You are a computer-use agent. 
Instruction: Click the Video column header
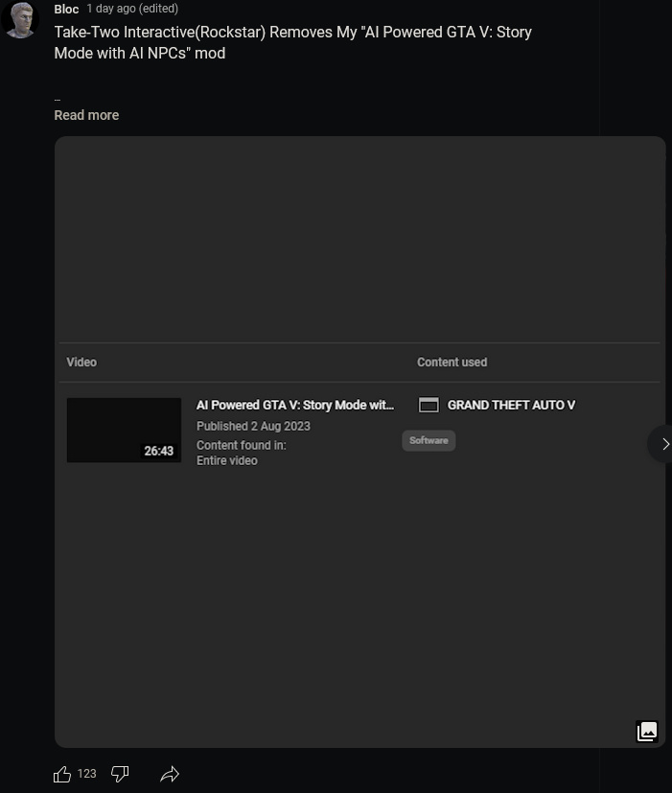coord(81,362)
